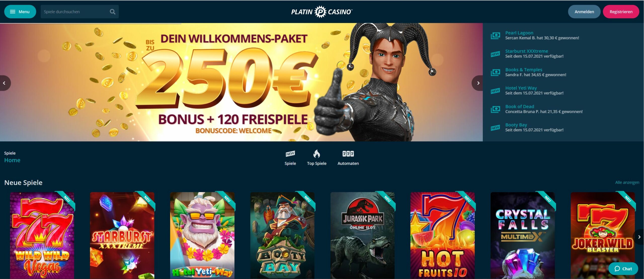Viewport: 644px width, 279px height.
Task: Click the cash icon beside Pearl Lagoon
Action: pos(495,35)
